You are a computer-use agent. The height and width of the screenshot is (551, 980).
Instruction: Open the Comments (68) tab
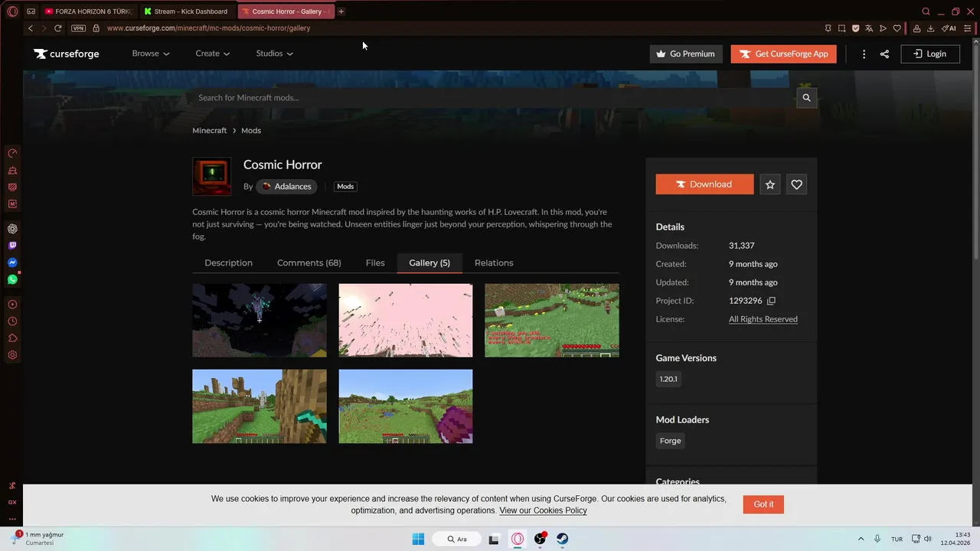[309, 262]
